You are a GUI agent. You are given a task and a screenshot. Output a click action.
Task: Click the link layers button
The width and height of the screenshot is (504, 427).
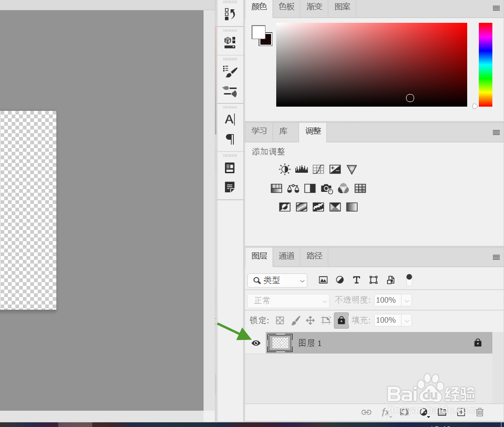point(366,412)
